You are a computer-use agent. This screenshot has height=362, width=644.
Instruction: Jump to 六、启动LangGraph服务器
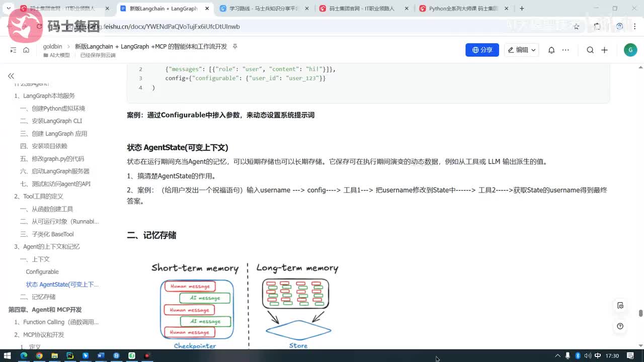pos(54,171)
